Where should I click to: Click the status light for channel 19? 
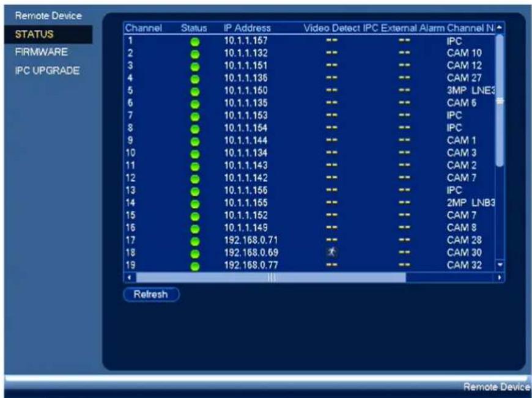195,267
